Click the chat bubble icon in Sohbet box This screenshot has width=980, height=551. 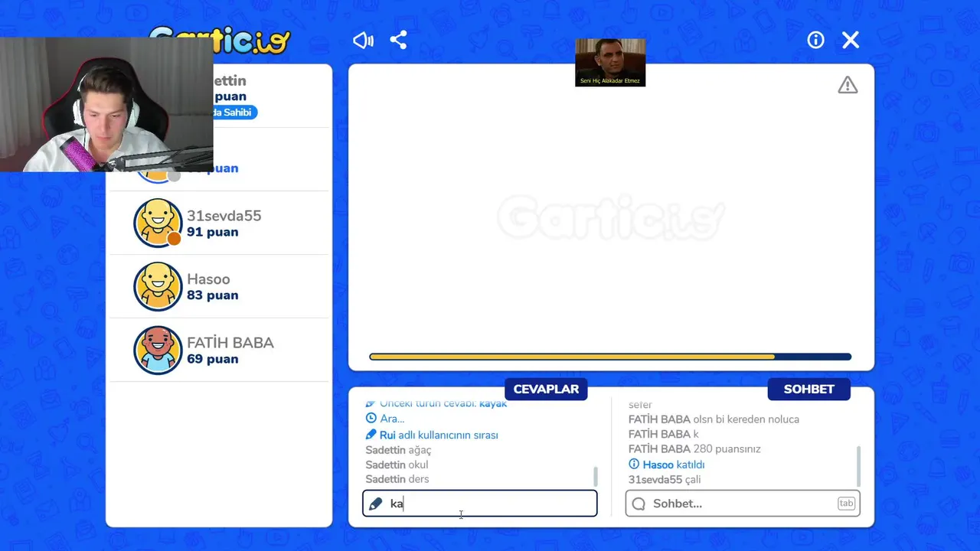tap(639, 504)
